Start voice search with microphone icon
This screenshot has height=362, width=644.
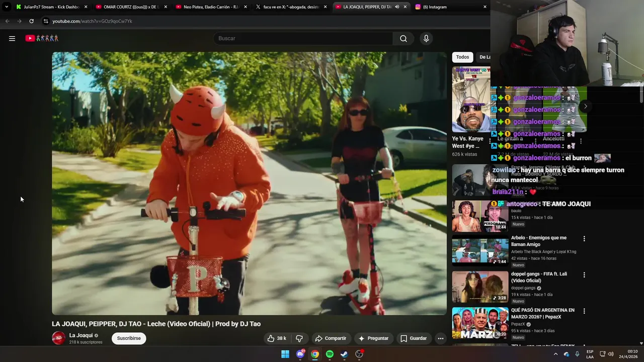(x=426, y=39)
